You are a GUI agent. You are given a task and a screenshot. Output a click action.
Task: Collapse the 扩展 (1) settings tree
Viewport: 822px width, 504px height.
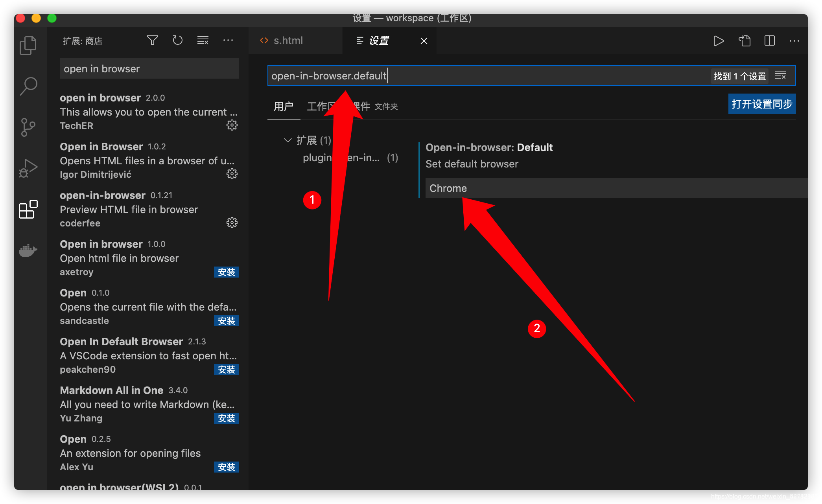tap(288, 140)
